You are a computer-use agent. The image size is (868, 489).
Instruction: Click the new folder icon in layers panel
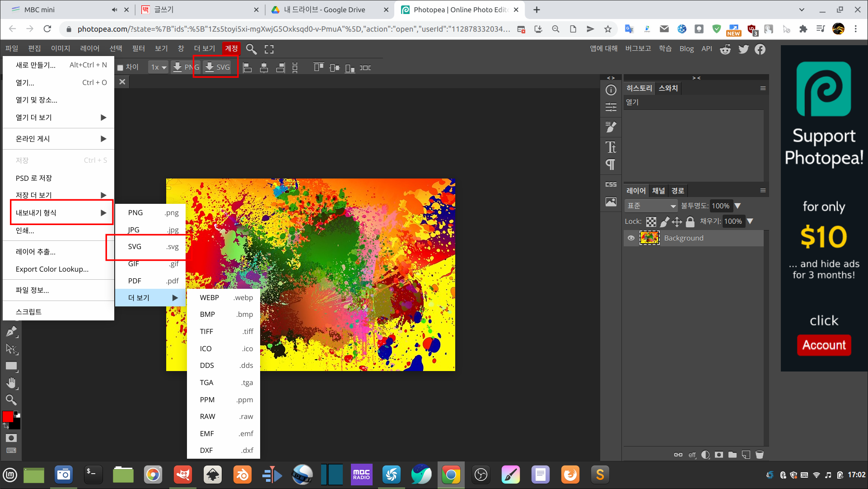(733, 455)
